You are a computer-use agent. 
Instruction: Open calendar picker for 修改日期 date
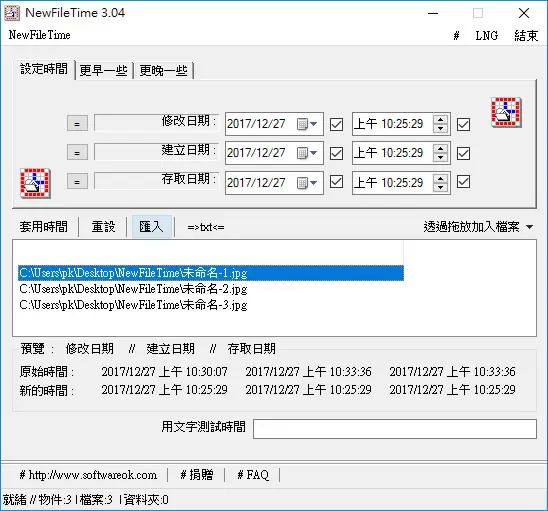[x=307, y=124]
